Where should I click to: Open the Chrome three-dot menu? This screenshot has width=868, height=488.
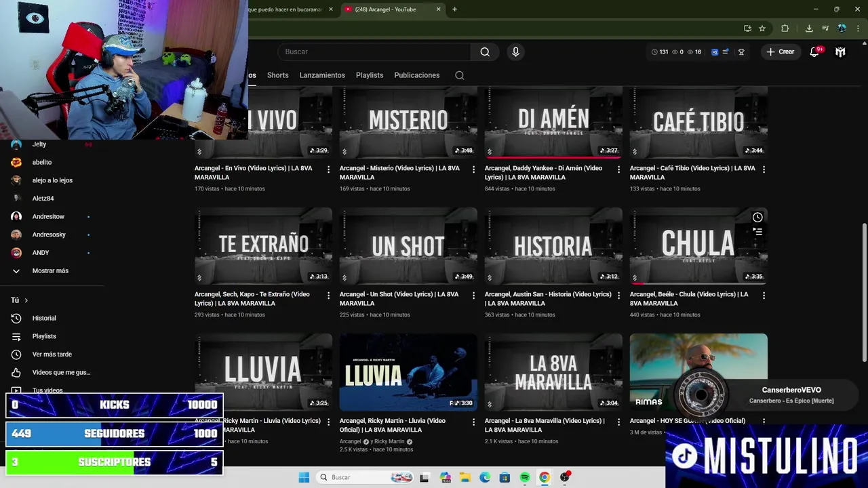tap(857, 28)
